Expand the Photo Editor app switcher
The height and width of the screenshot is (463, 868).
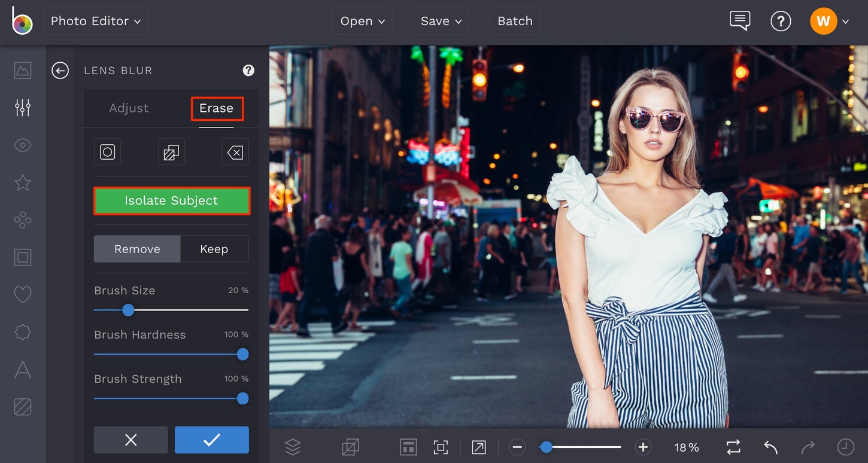(x=95, y=21)
